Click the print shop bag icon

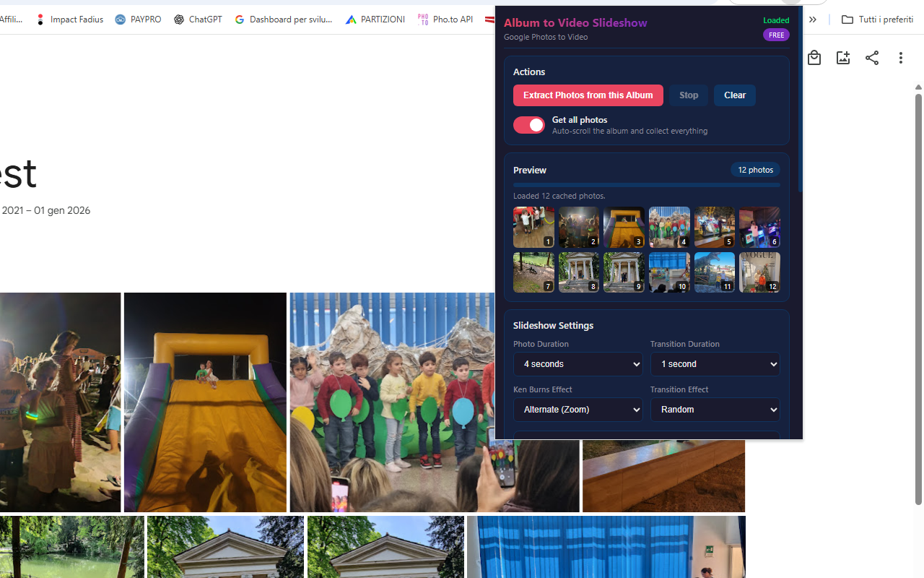click(814, 58)
